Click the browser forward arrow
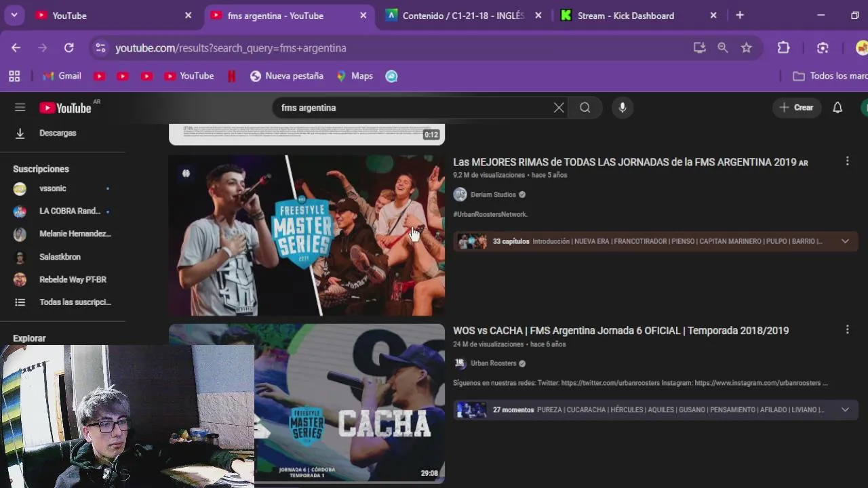 tap(43, 48)
